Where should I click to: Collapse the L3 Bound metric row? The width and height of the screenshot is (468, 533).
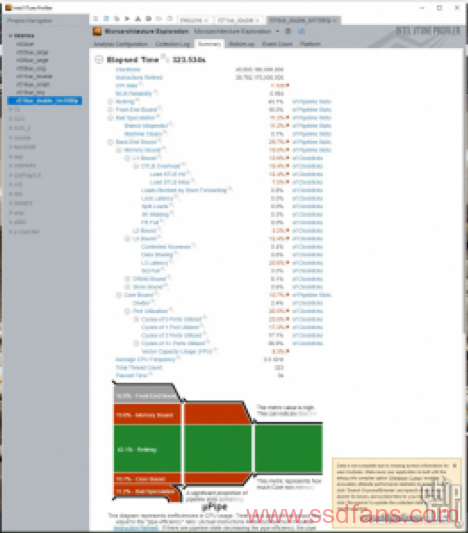coord(127,239)
